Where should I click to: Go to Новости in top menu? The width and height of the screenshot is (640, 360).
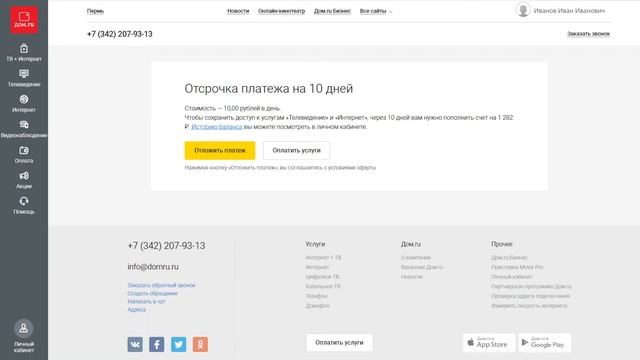(238, 11)
